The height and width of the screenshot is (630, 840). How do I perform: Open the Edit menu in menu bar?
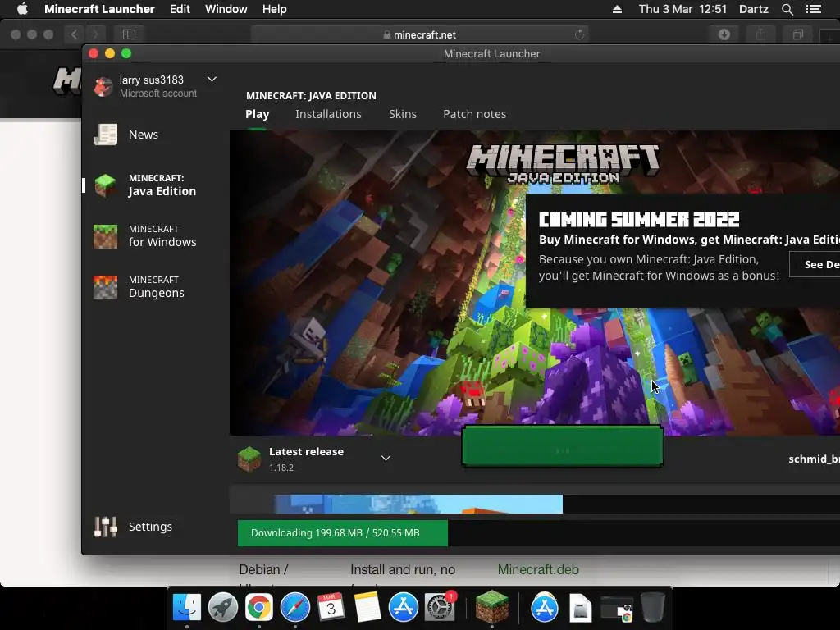pos(180,9)
